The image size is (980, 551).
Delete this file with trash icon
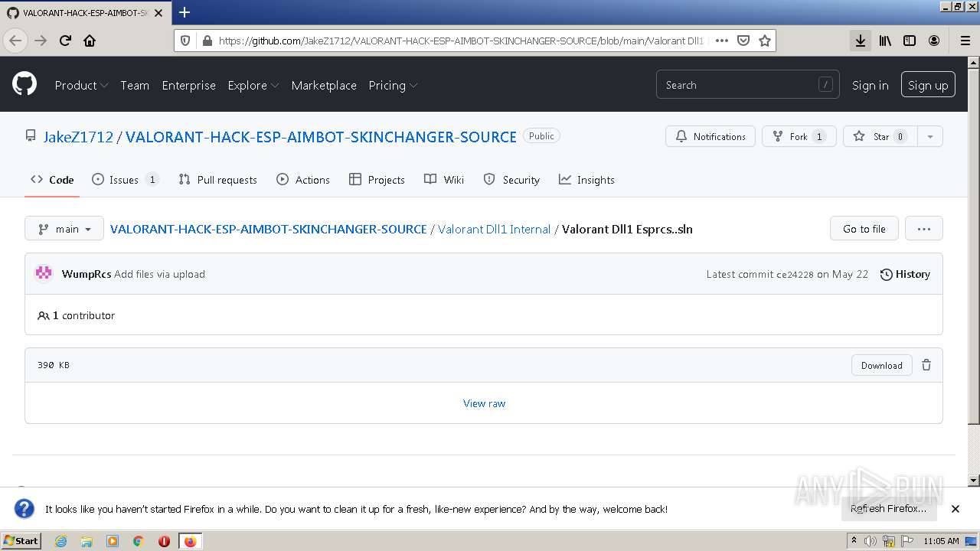point(926,365)
